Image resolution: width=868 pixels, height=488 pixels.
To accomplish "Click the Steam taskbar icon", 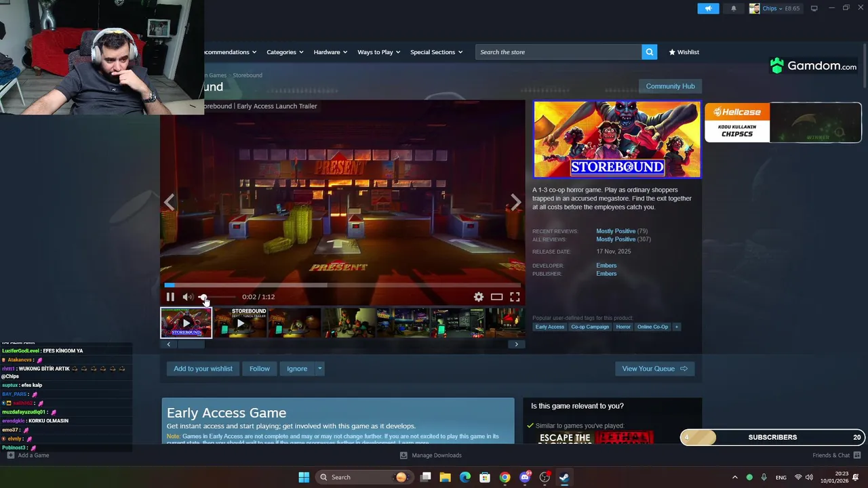I will pos(564,477).
